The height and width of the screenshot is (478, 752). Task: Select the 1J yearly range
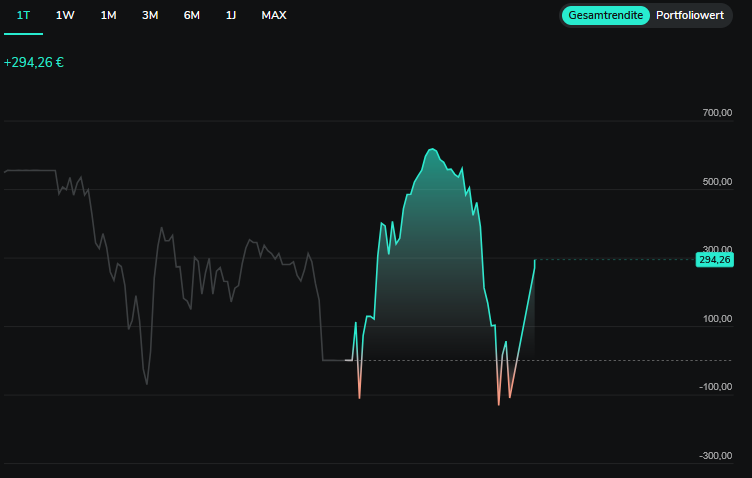point(231,16)
